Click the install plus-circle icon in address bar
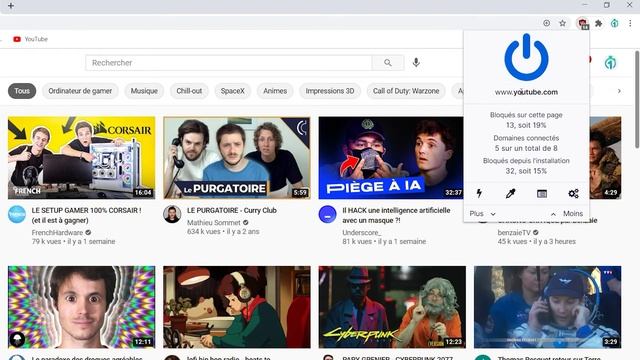This screenshot has width=640, height=360. [547, 23]
